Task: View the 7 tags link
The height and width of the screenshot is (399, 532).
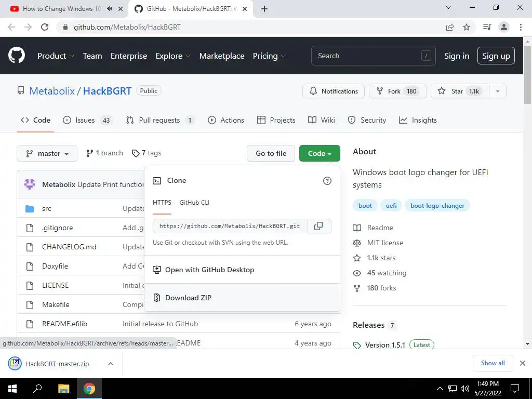Action: [x=147, y=153]
